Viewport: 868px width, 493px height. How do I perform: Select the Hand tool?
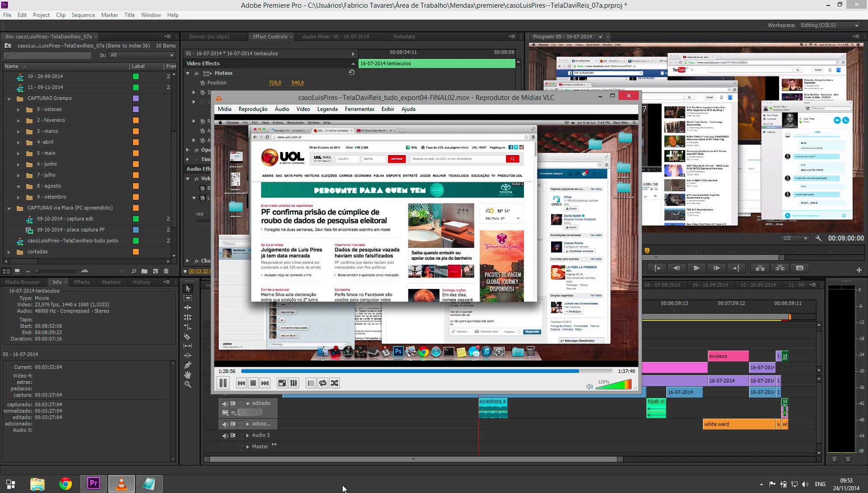(x=188, y=374)
